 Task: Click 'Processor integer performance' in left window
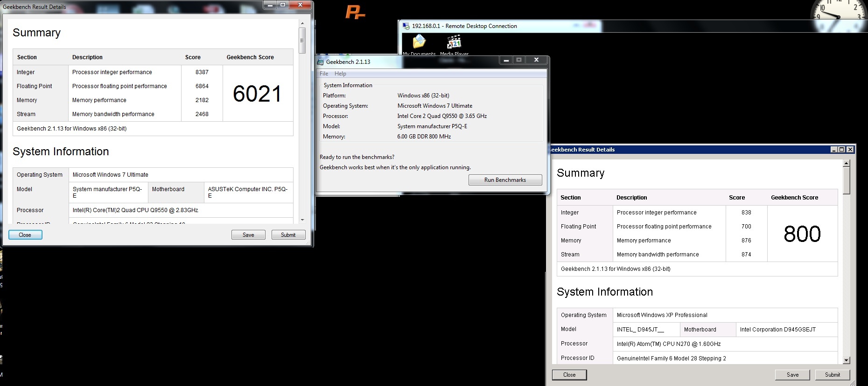tap(112, 72)
